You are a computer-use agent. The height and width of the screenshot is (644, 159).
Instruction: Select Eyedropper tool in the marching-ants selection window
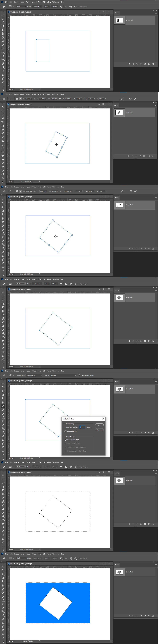coord(3,498)
